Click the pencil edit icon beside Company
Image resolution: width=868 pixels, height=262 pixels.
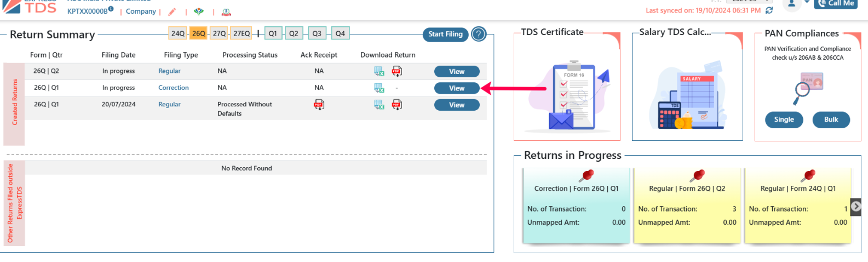[x=172, y=12]
